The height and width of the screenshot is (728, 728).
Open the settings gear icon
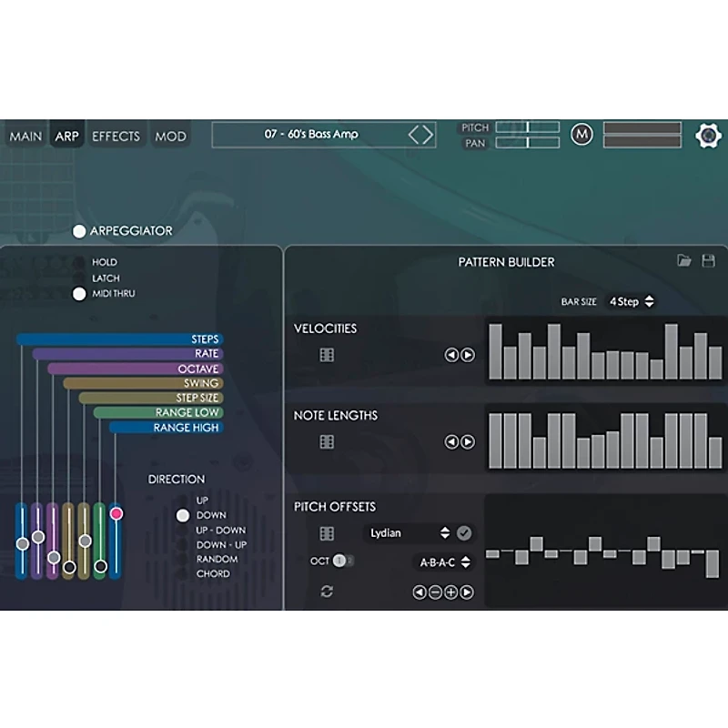point(708,136)
